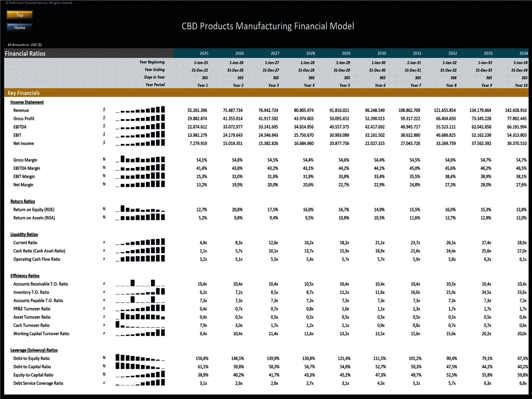Select the 2025 year column header

(202, 53)
